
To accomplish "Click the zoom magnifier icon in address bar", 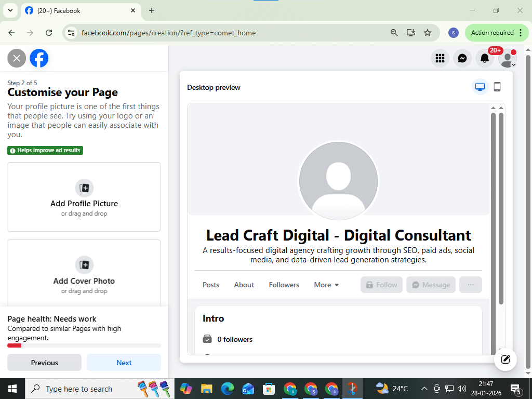I will (x=394, y=32).
